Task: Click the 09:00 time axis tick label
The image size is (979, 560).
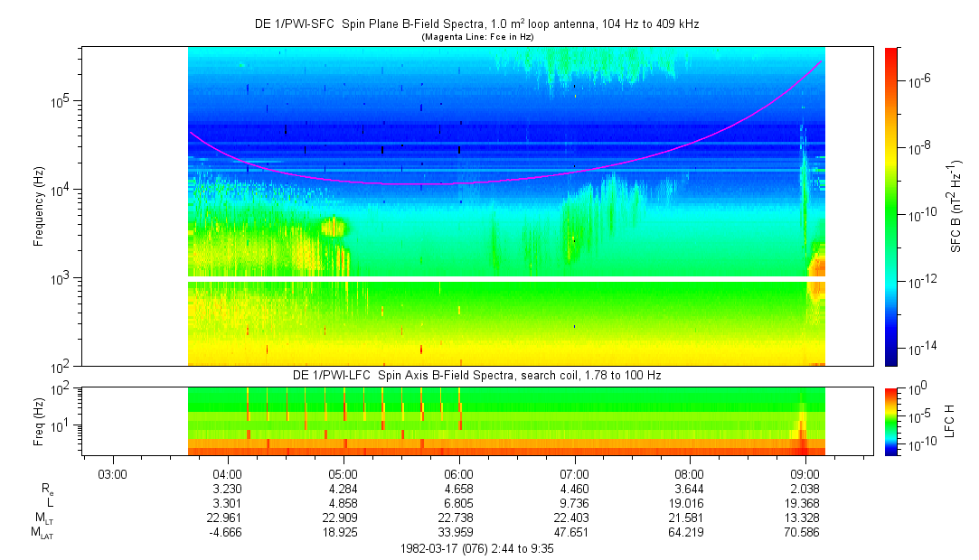Action: coord(805,473)
